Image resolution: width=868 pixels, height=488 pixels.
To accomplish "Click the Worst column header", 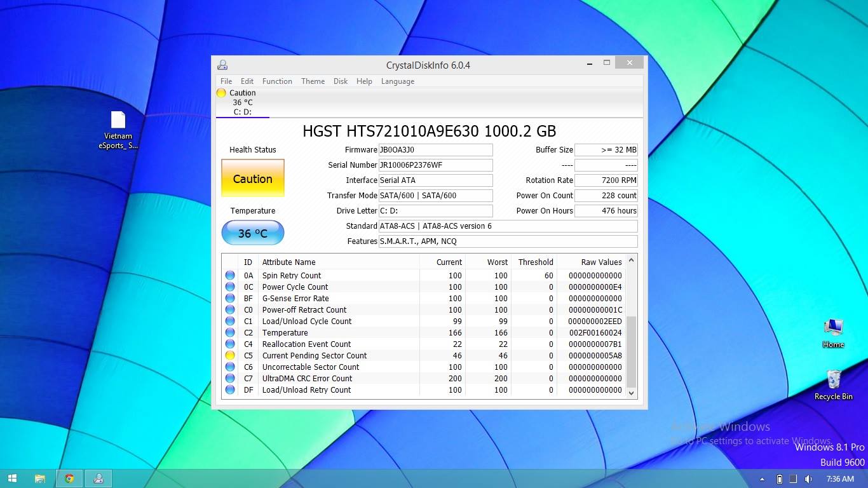I will tap(488, 262).
